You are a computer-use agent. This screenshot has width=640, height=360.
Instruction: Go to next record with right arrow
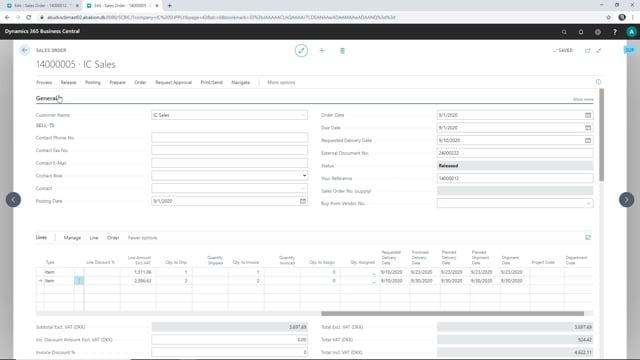627,200
